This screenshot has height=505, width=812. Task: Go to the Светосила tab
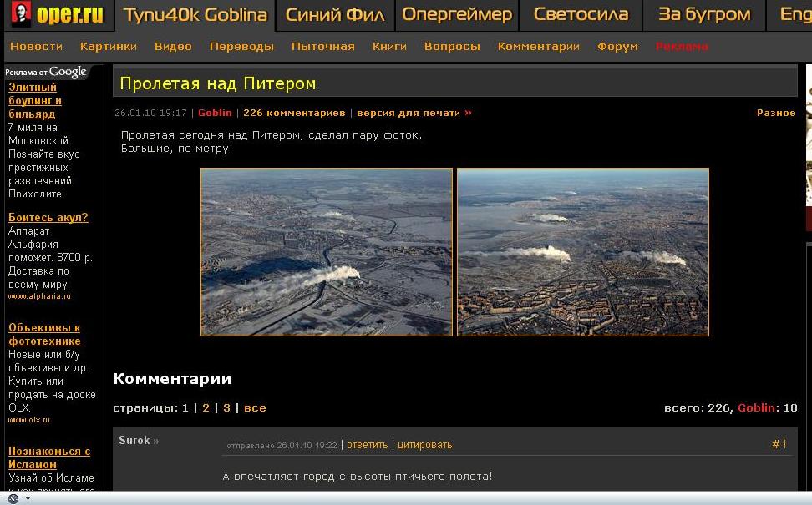[581, 15]
